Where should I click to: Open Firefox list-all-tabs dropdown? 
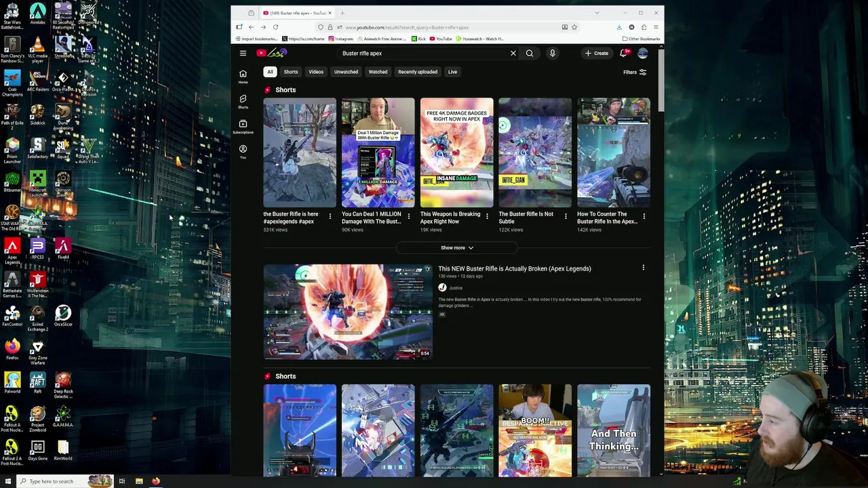(x=597, y=13)
